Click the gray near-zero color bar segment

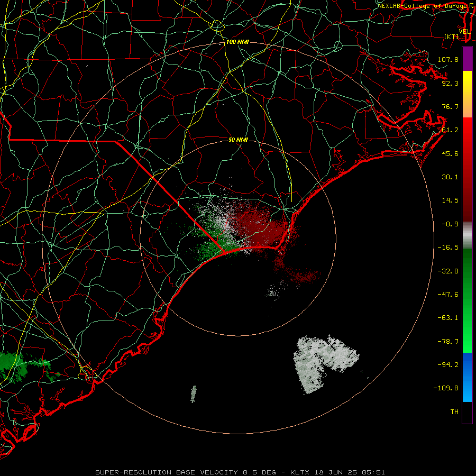tap(467, 235)
